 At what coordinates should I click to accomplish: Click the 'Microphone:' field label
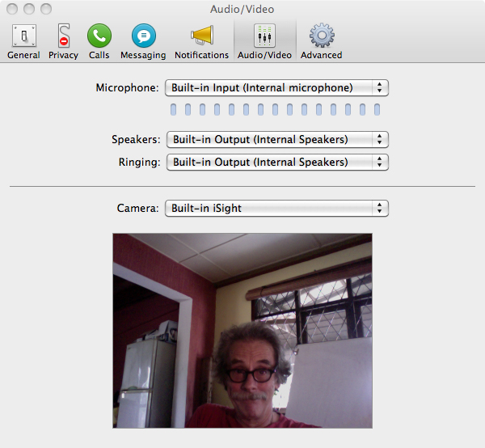point(127,87)
